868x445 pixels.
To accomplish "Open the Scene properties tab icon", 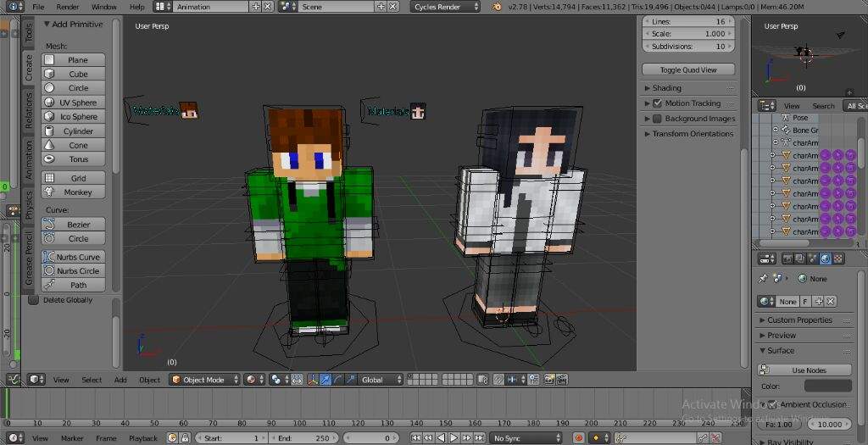I will point(813,259).
